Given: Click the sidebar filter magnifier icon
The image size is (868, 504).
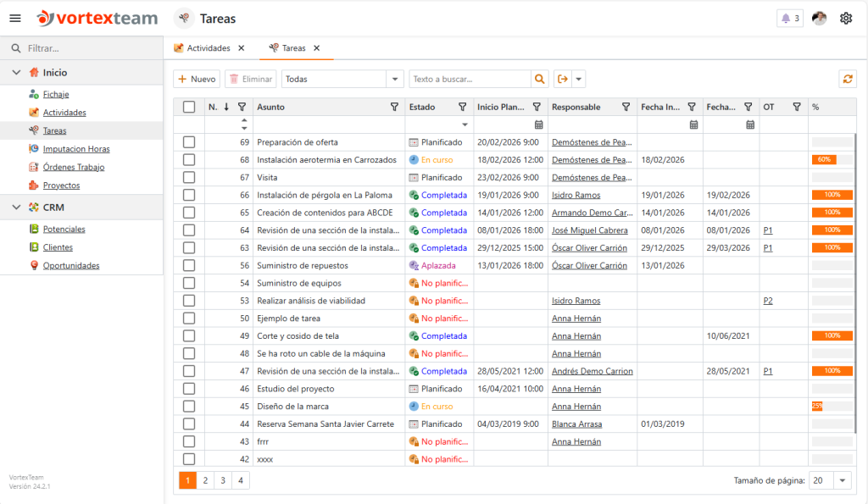Looking at the screenshot, I should pos(16,48).
